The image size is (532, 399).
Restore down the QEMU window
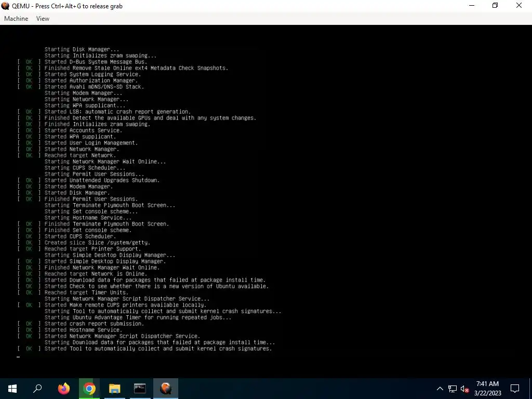click(495, 6)
